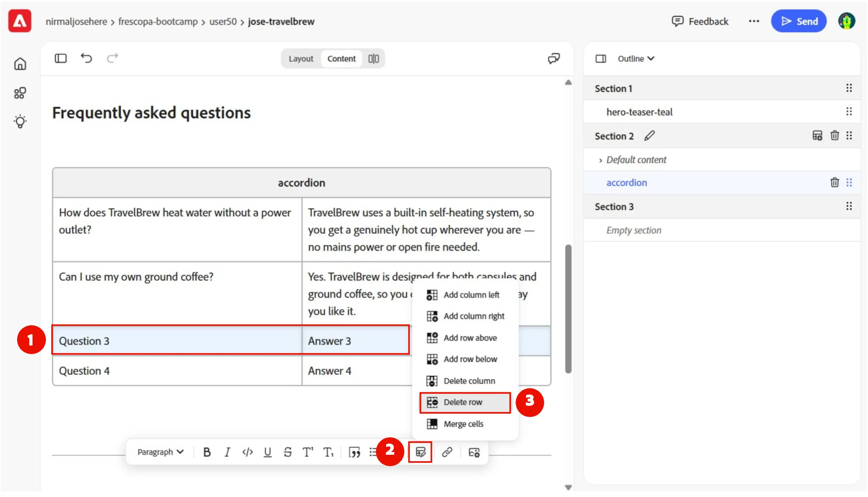Delete Section 2 using trash icon

[x=835, y=136]
